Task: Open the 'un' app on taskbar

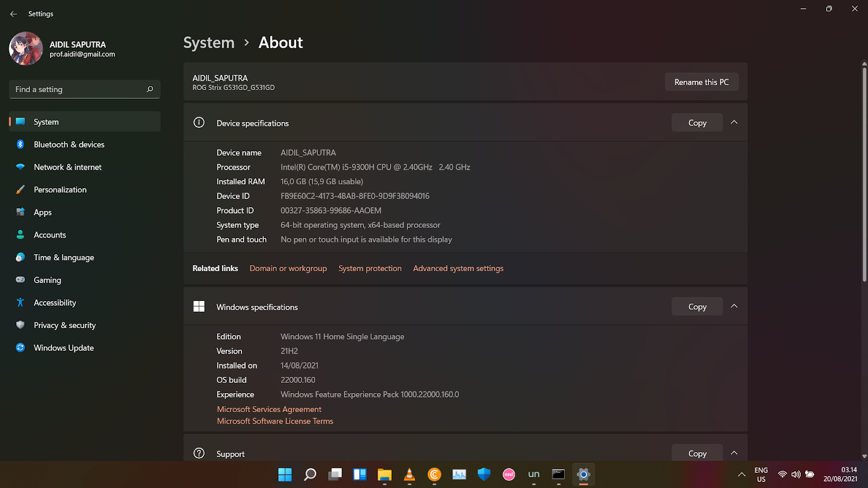Action: pos(534,474)
